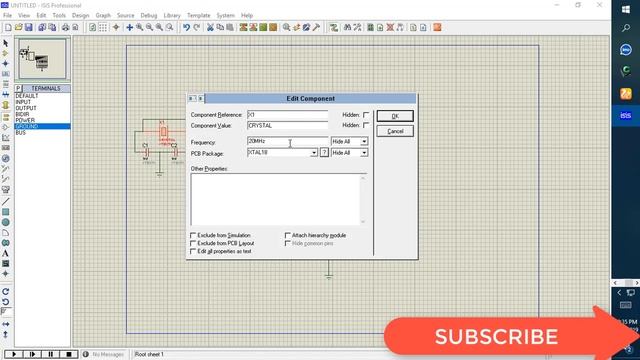
Task: Select the Terminals Mode tool
Action: pyautogui.click(x=5, y=117)
